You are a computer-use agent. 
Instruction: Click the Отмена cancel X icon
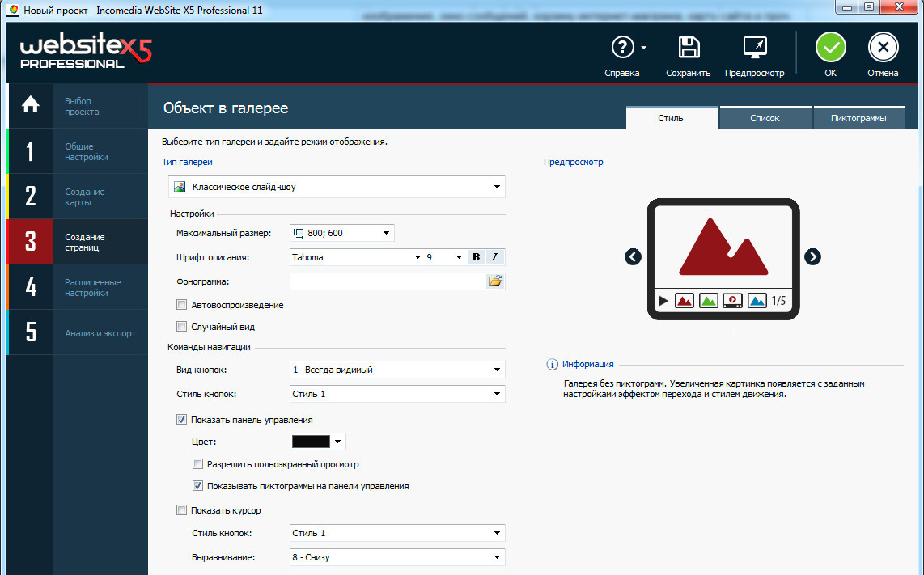click(883, 48)
